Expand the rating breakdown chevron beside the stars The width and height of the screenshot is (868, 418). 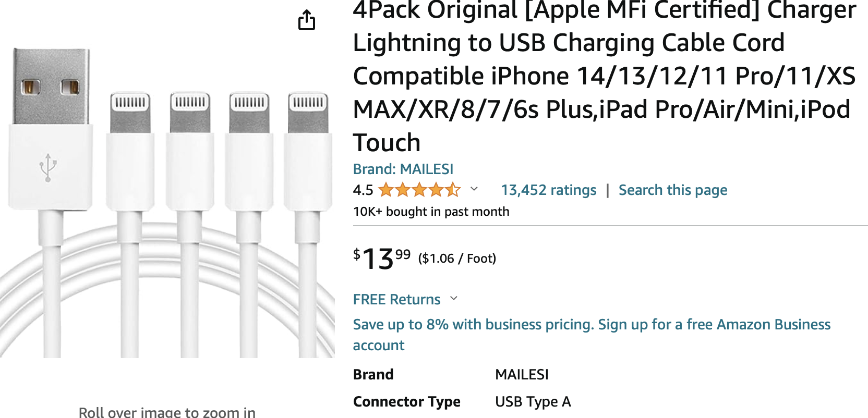474,189
